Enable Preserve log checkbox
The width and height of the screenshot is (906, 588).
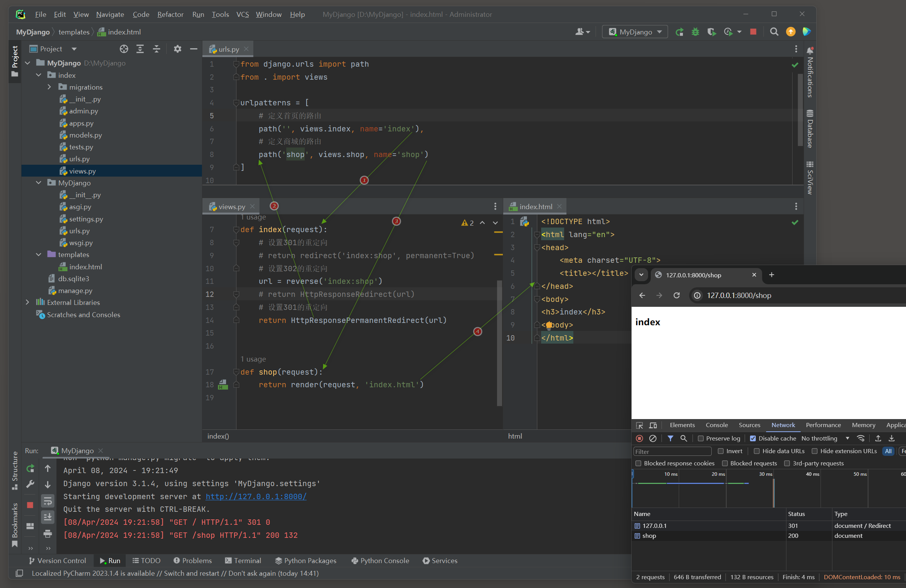pyautogui.click(x=701, y=438)
